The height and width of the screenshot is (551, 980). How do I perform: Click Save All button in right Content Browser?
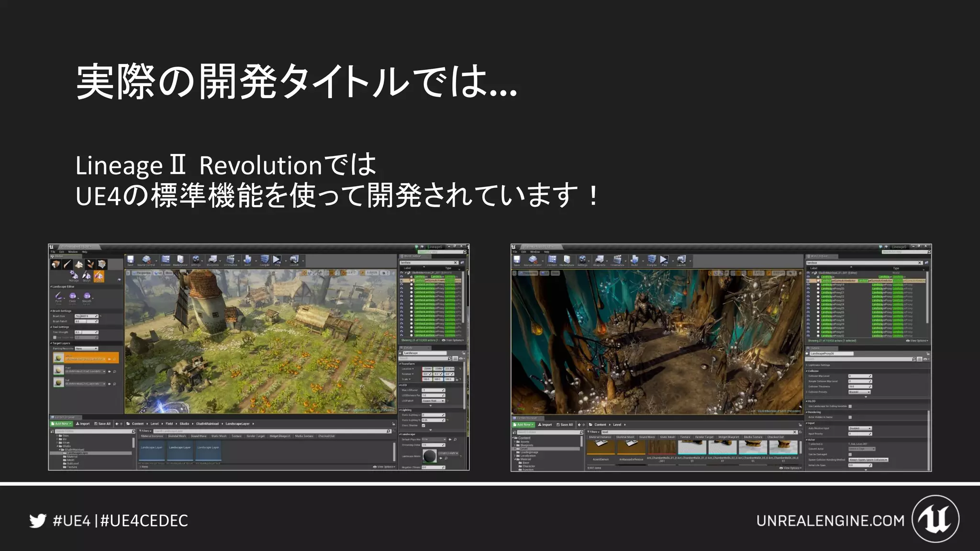click(565, 425)
